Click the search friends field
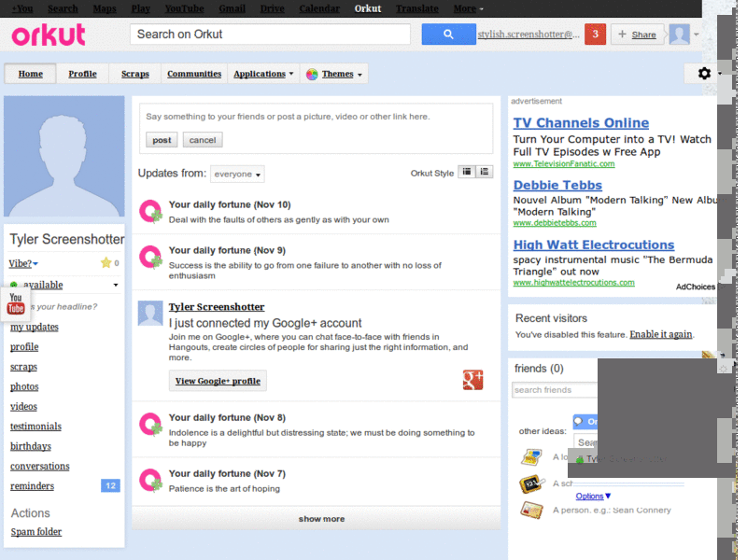 click(x=555, y=390)
